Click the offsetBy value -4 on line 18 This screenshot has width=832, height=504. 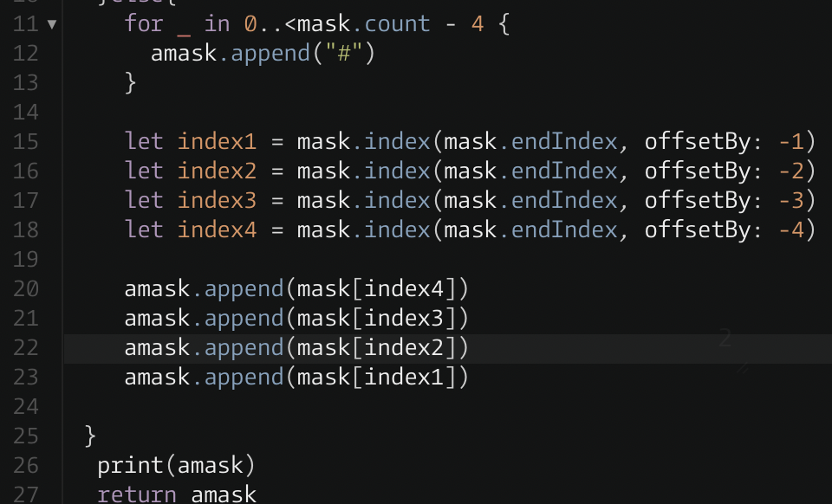tap(791, 230)
